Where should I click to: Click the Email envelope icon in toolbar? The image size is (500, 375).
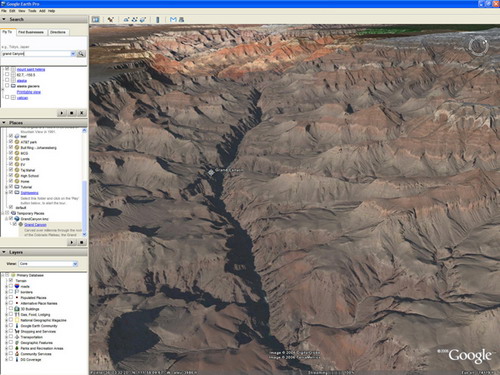tap(173, 20)
